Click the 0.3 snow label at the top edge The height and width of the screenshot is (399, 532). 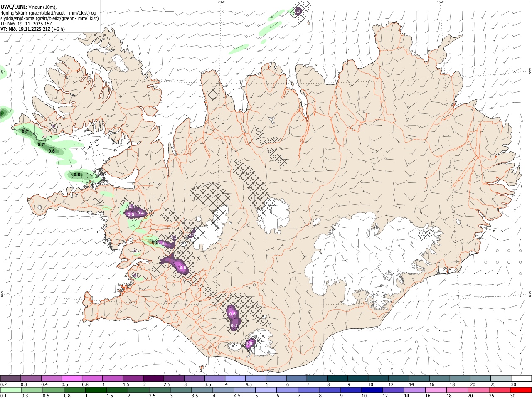click(x=298, y=12)
